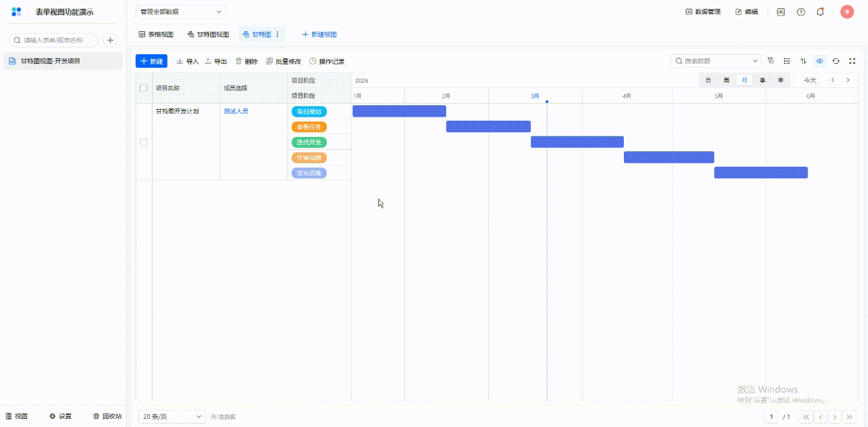Image resolution: width=868 pixels, height=427 pixels.
Task: Click the help question mark icon
Action: [x=801, y=12]
